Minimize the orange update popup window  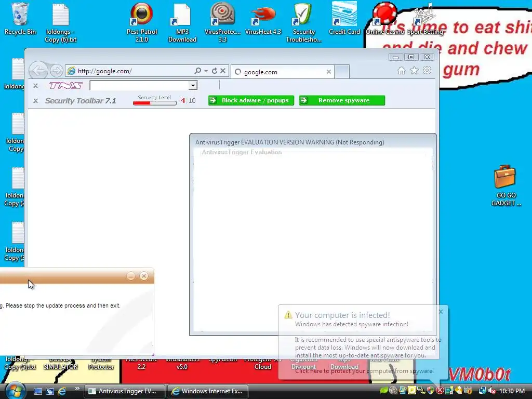point(131,276)
